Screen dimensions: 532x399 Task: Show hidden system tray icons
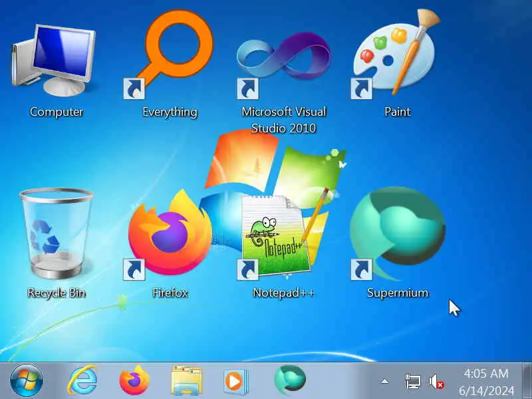click(384, 381)
